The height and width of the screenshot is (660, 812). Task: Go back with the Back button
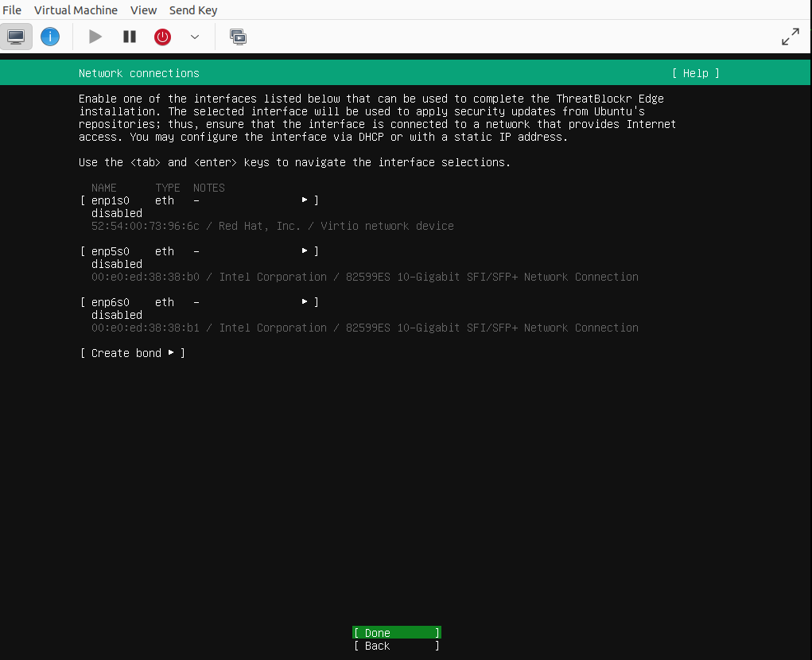coord(397,646)
